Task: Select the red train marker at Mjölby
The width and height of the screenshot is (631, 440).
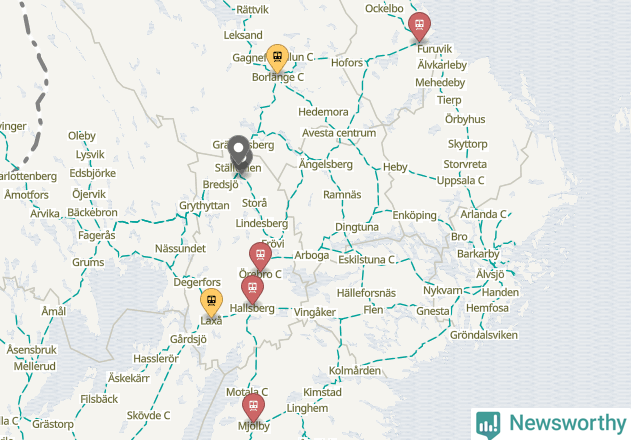Action: 253,408
